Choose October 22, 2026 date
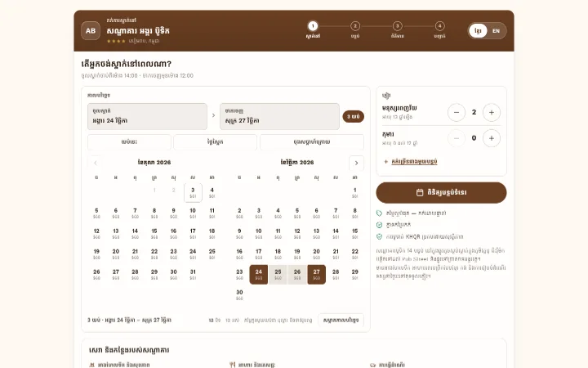The image size is (588, 368). click(154, 254)
